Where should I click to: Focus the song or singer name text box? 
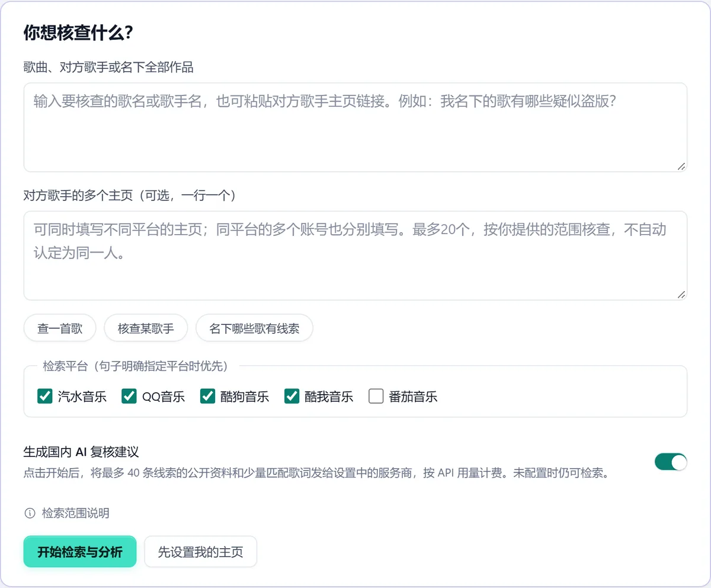[355, 127]
